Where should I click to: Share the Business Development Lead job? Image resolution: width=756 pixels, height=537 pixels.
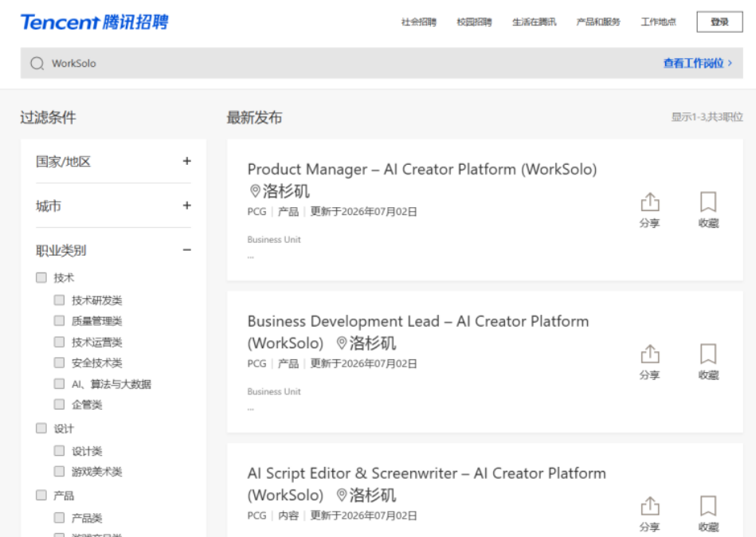pos(649,363)
